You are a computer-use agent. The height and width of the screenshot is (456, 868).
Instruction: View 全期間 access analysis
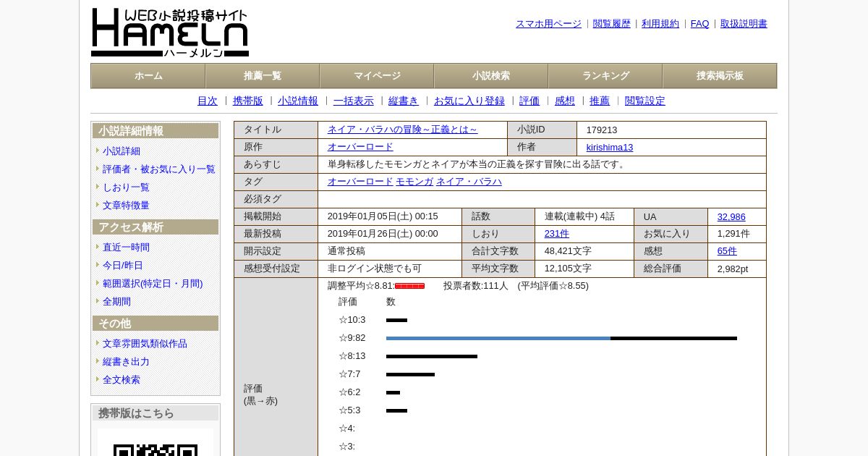point(116,302)
